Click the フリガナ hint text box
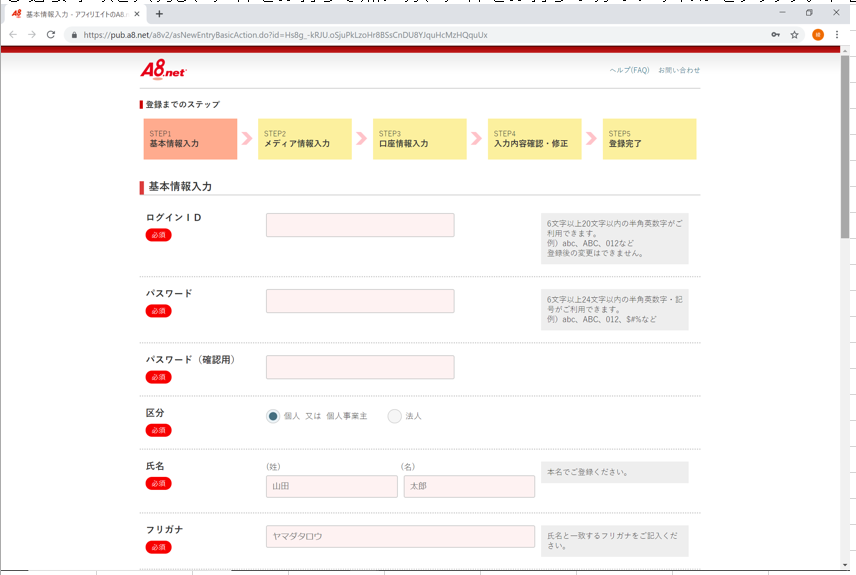The height and width of the screenshot is (575, 856). (615, 541)
